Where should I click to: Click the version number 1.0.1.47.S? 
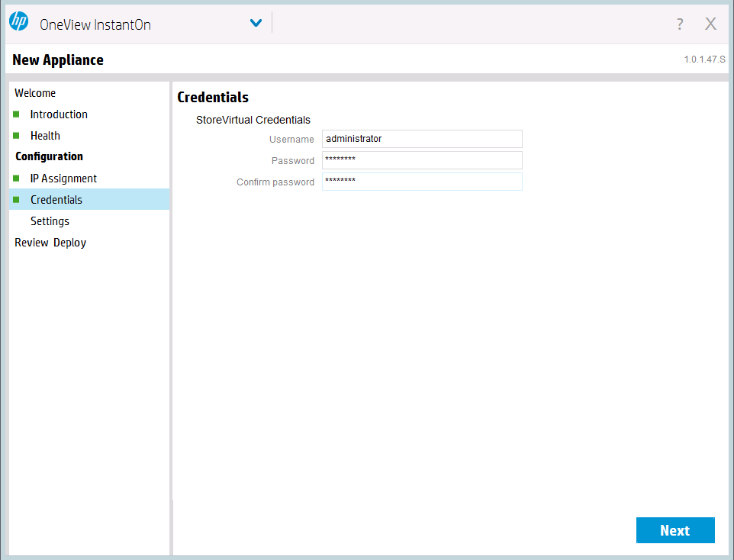(704, 60)
